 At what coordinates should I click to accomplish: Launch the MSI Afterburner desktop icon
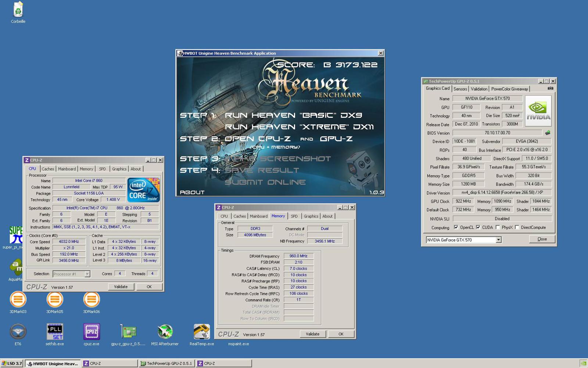click(x=165, y=332)
